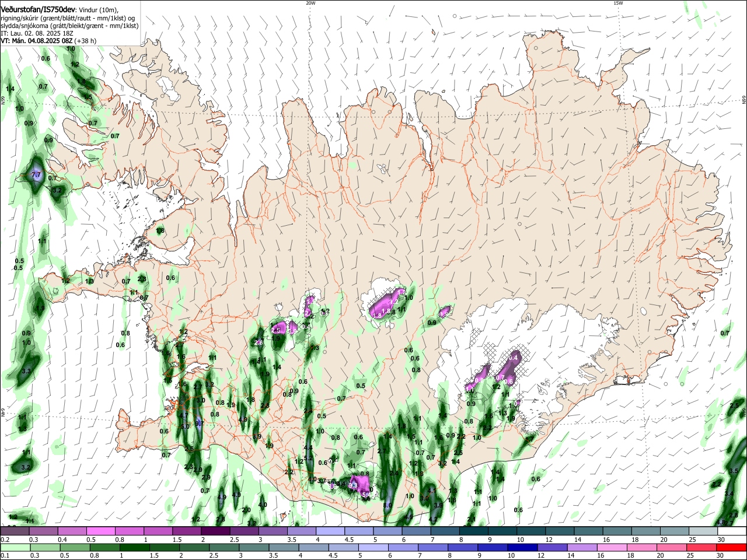Click the 7.7 precipitation value off west coast
The height and width of the screenshot is (560, 747).
pyautogui.click(x=36, y=174)
